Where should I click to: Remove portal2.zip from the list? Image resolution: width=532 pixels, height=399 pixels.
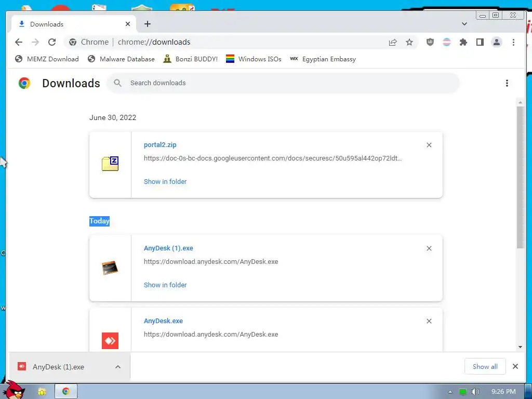[x=429, y=145]
